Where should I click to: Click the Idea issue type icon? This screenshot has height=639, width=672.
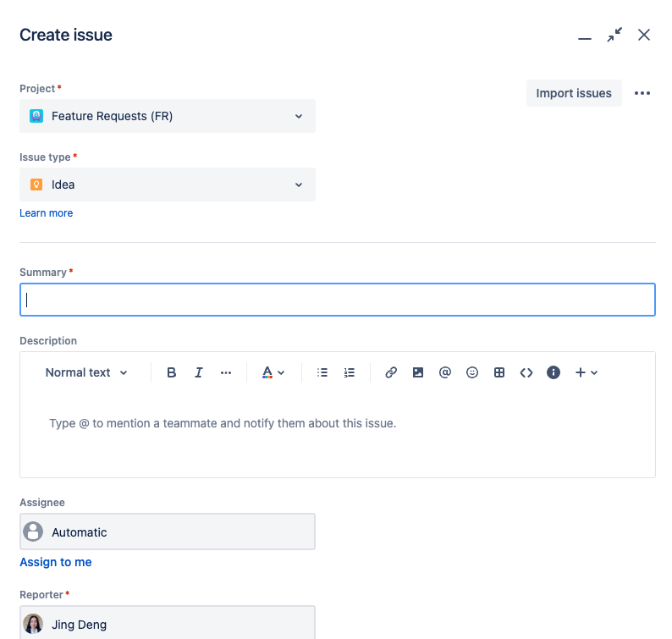[x=36, y=185]
